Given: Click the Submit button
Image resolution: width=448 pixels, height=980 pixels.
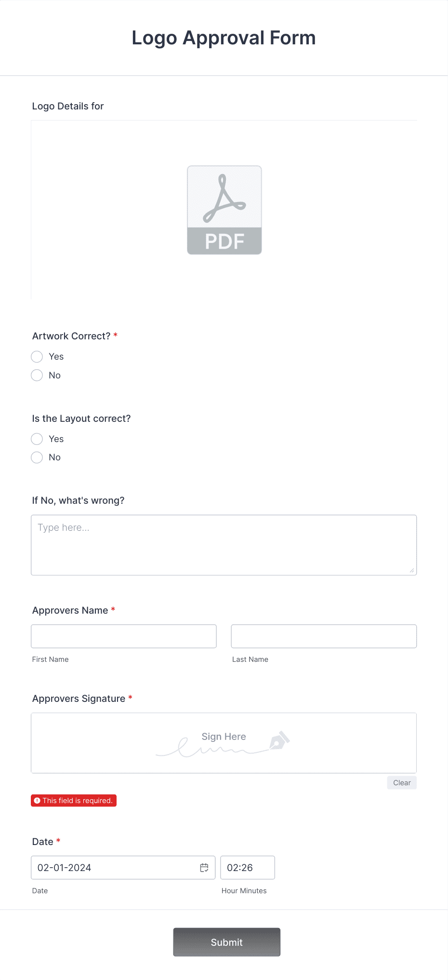Looking at the screenshot, I should click(227, 942).
